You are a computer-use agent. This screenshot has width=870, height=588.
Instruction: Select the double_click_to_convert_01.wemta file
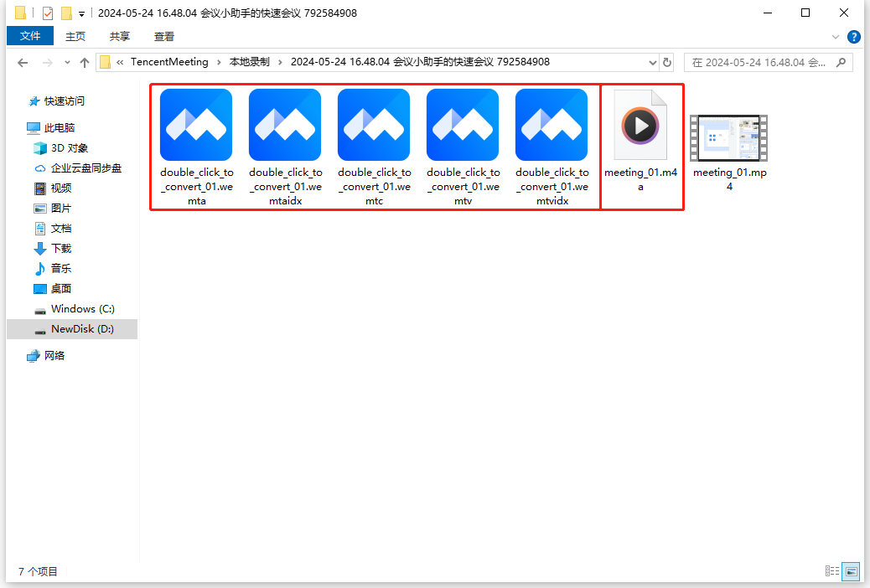coord(196,147)
